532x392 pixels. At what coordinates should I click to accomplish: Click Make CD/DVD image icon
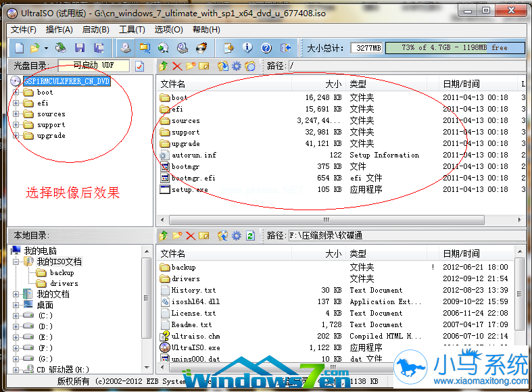click(x=126, y=48)
